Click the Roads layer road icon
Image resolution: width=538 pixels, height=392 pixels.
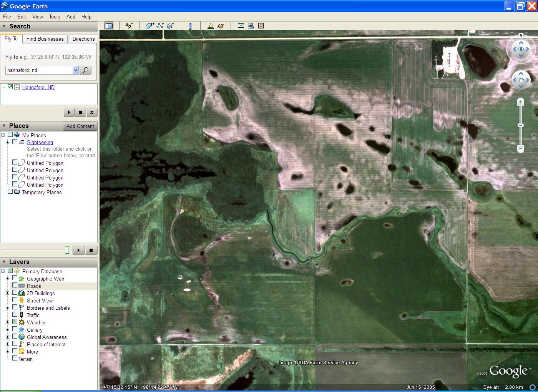tap(22, 286)
